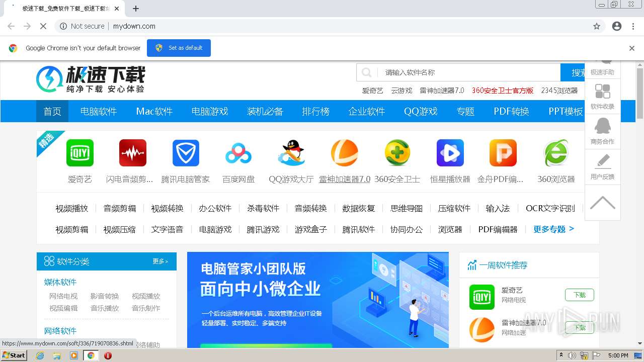The height and width of the screenshot is (362, 644).
Task: Click the blue 搜索 search button
Action: click(x=574, y=72)
